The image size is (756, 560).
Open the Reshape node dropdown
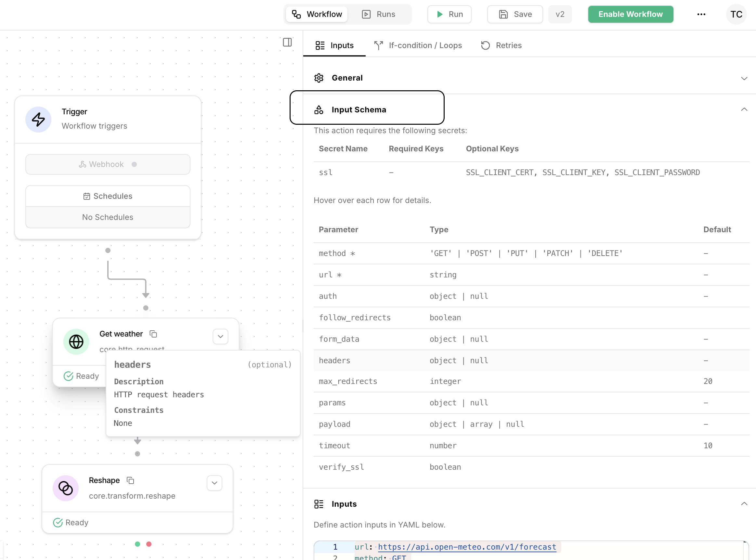click(x=215, y=483)
